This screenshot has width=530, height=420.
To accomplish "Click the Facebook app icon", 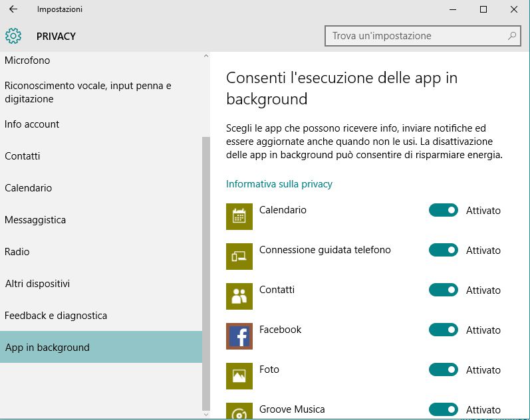I will click(x=239, y=336).
